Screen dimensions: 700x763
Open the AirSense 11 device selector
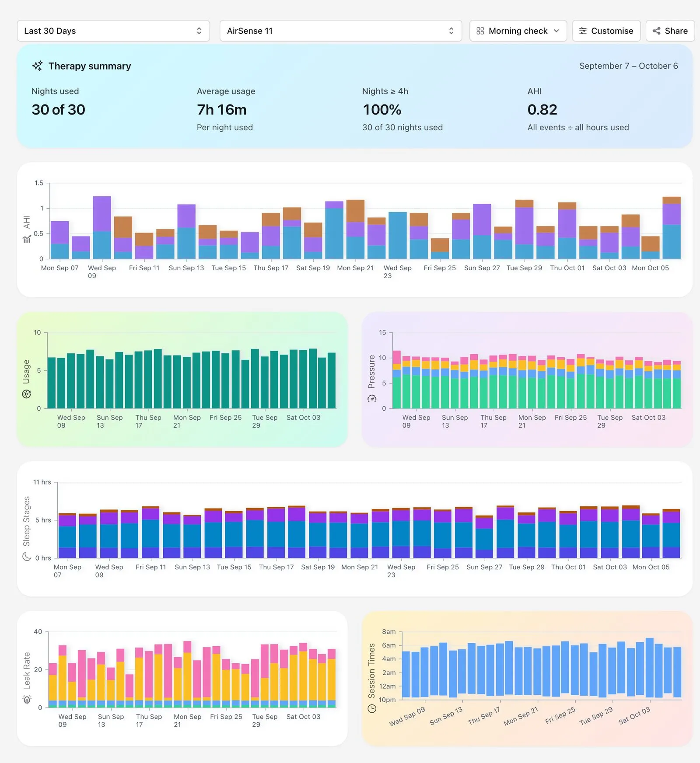point(341,31)
